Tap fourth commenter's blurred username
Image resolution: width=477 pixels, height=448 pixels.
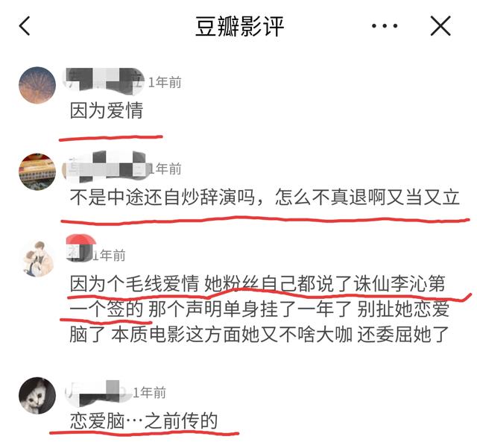(96, 394)
